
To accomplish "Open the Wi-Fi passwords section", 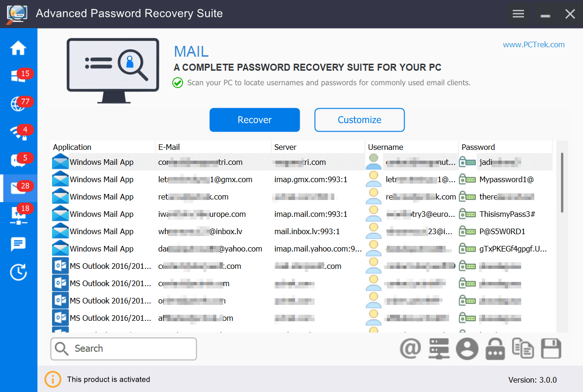I will (x=18, y=133).
